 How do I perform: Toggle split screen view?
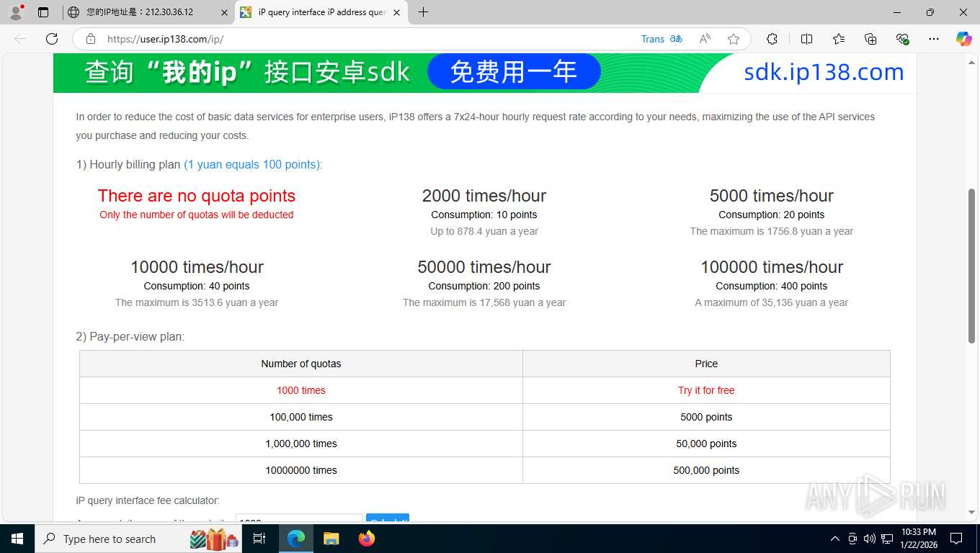[806, 39]
